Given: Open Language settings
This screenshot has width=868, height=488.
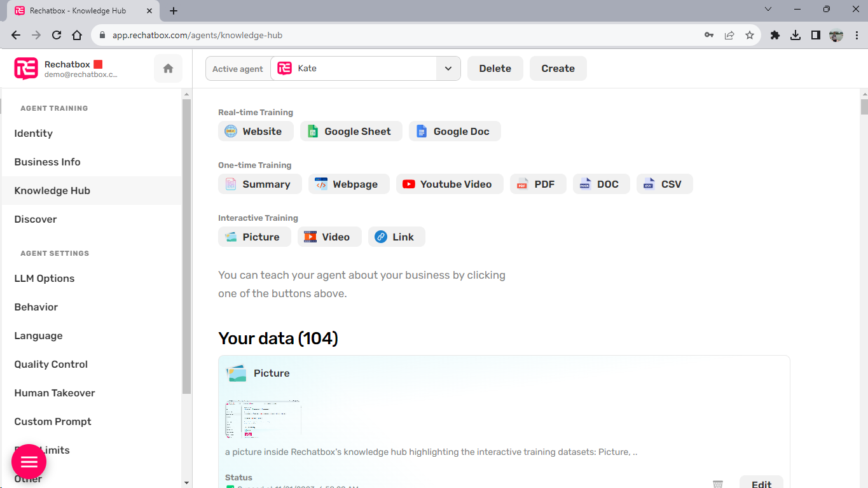Looking at the screenshot, I should pyautogui.click(x=92, y=335).
